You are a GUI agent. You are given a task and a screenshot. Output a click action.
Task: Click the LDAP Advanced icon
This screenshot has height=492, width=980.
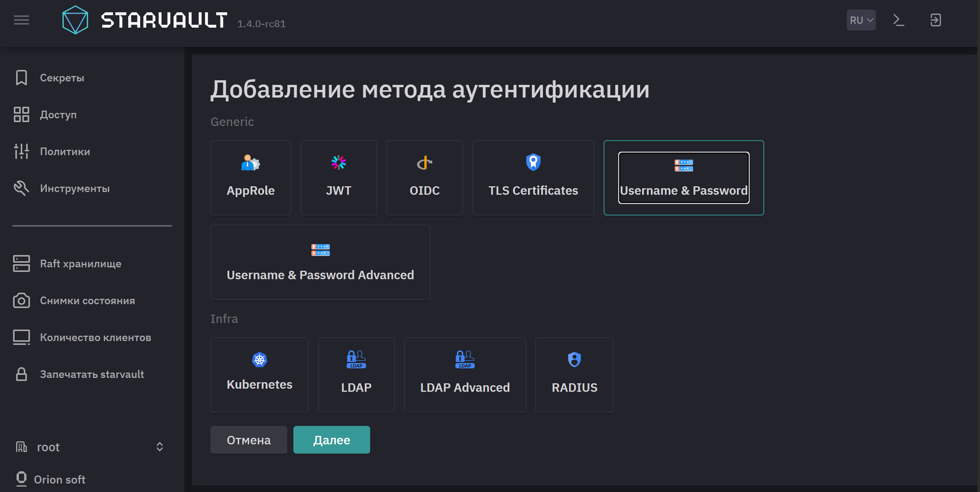(x=465, y=359)
